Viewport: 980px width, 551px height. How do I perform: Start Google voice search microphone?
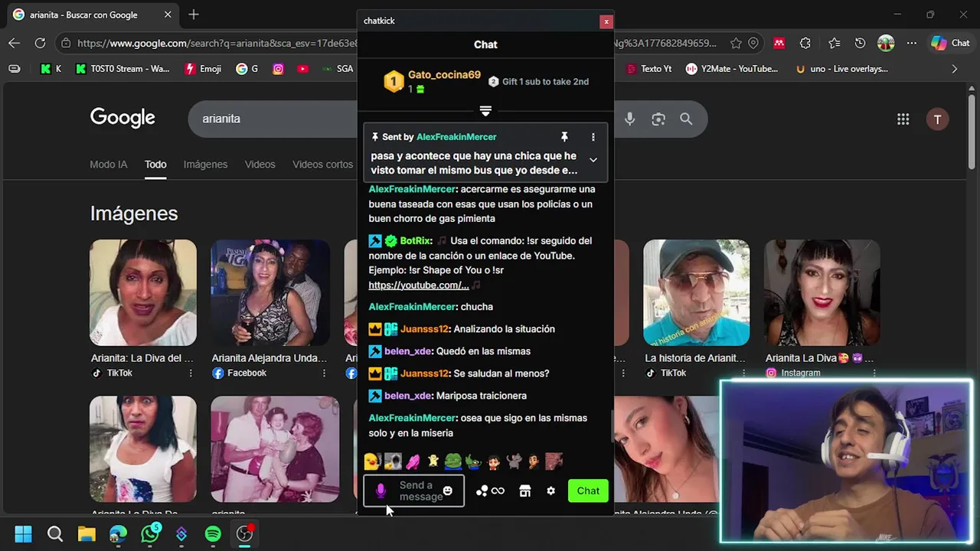tap(630, 119)
